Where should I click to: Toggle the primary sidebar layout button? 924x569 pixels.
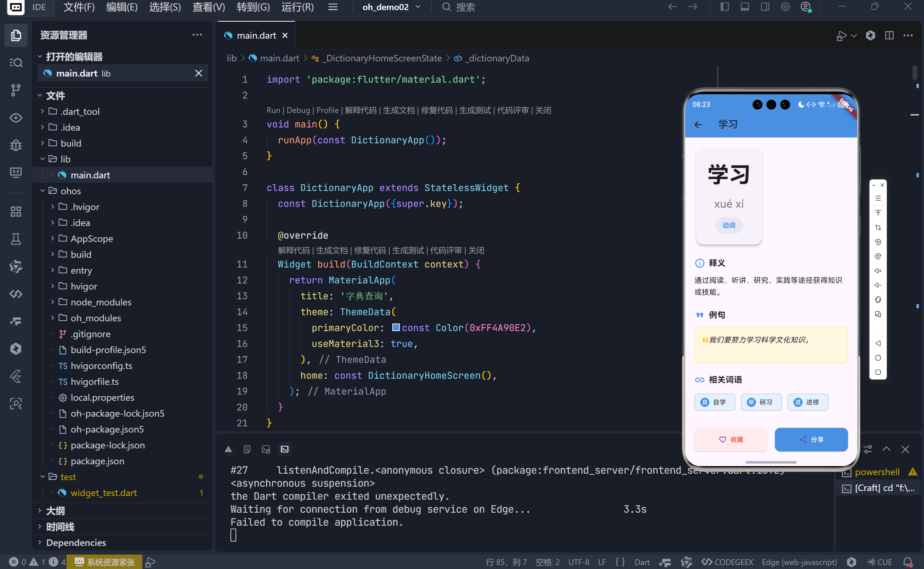[x=725, y=7]
